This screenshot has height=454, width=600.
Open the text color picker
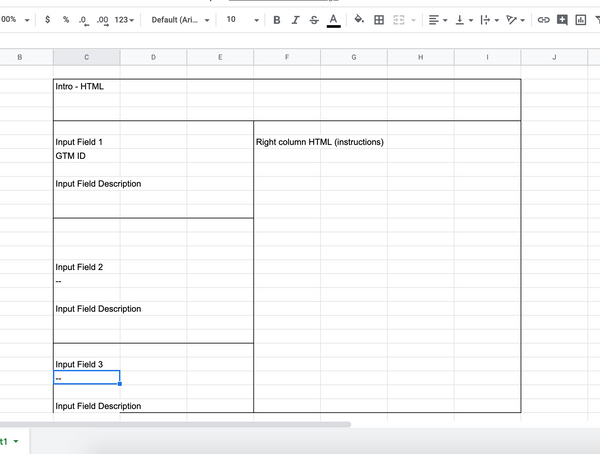[x=333, y=20]
